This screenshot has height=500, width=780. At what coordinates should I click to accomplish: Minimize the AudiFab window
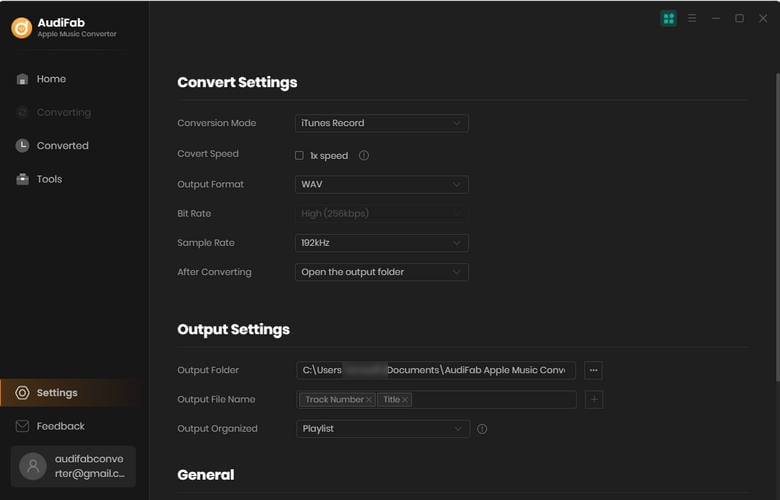(716, 18)
